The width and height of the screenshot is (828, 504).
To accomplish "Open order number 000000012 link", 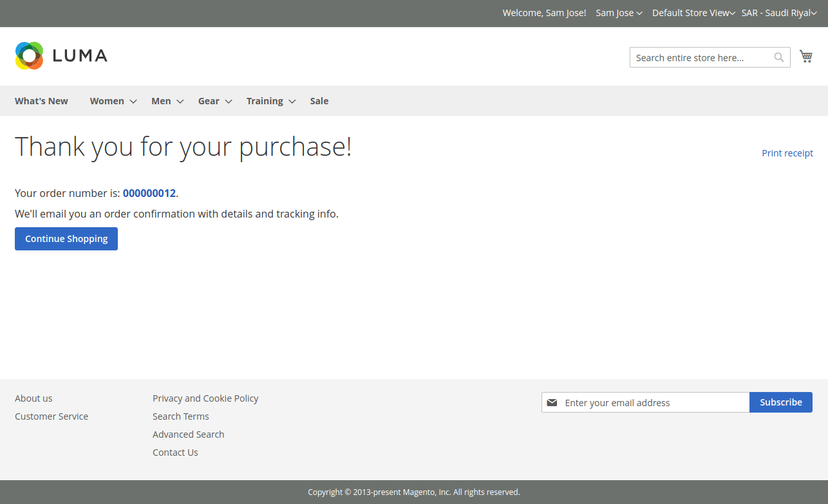I will (x=149, y=193).
